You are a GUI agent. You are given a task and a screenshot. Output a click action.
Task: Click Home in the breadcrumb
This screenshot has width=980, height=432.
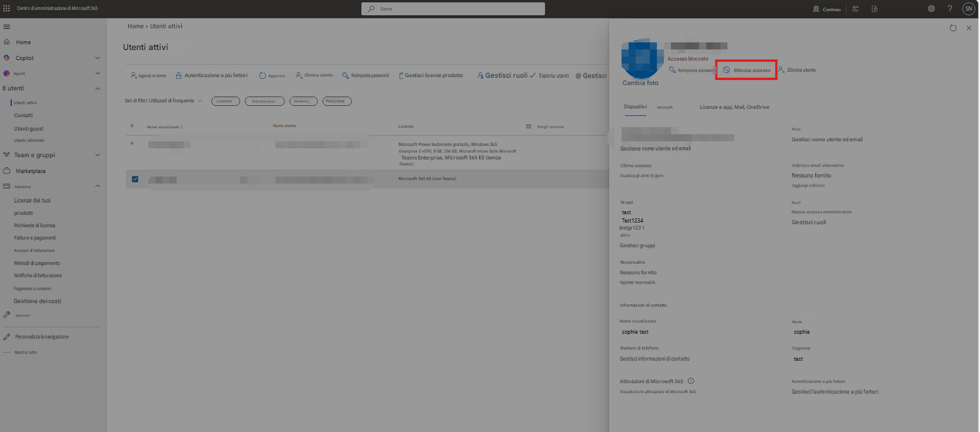coord(135,26)
